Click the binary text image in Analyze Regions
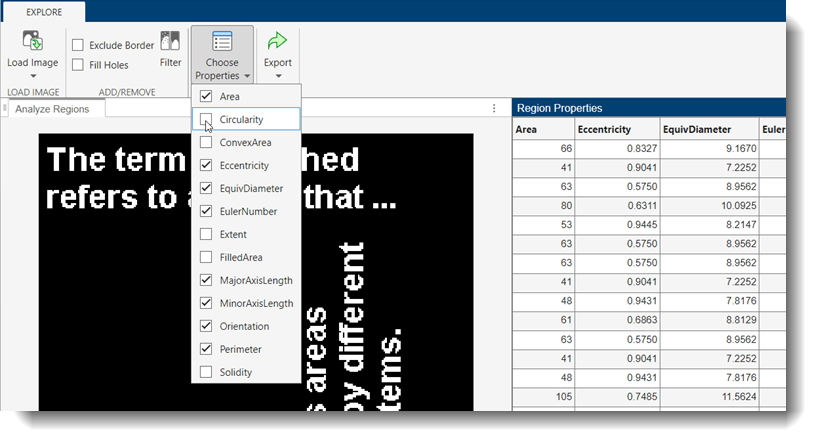The image size is (819, 444). click(x=256, y=272)
